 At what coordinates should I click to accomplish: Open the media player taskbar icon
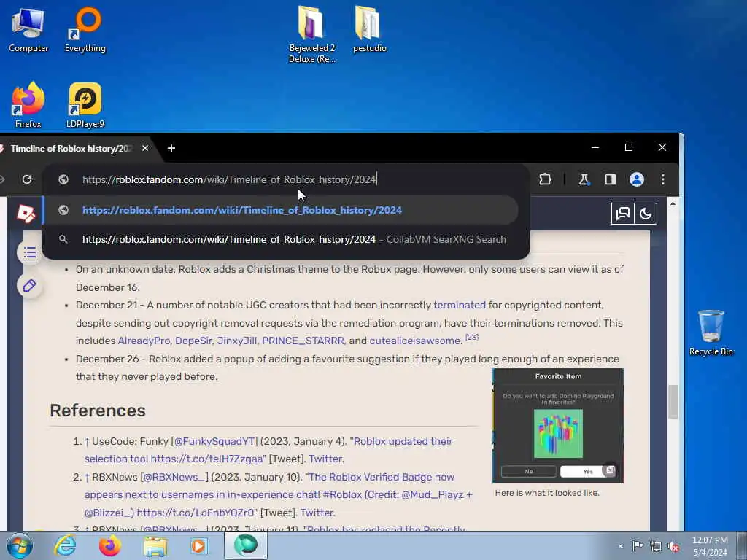(x=200, y=545)
